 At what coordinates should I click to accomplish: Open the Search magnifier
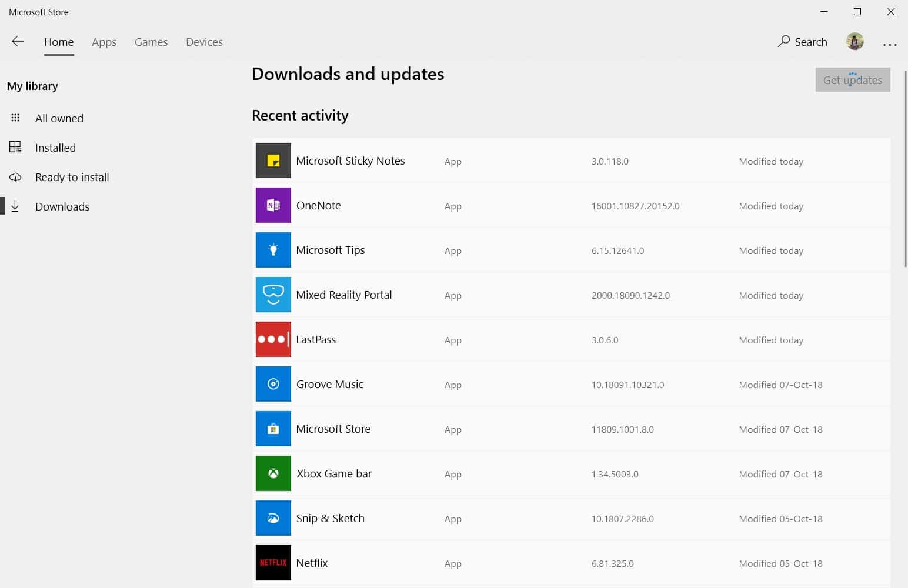783,41
